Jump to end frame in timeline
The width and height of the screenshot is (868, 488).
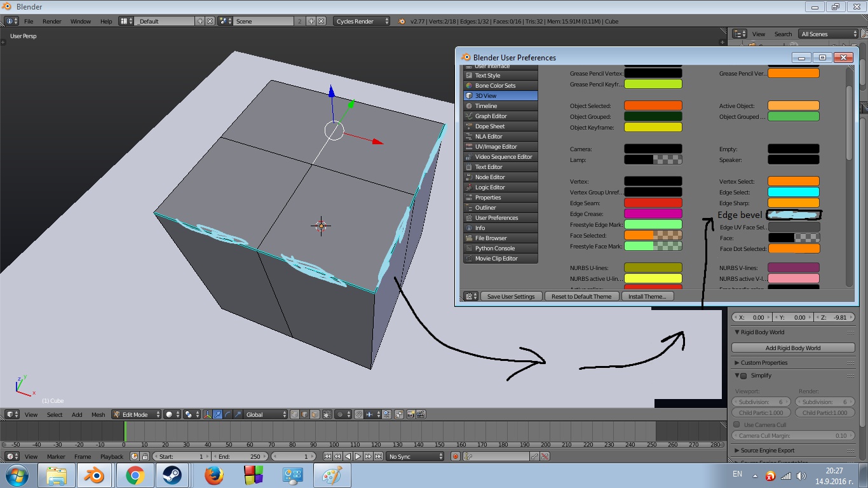coord(378,456)
